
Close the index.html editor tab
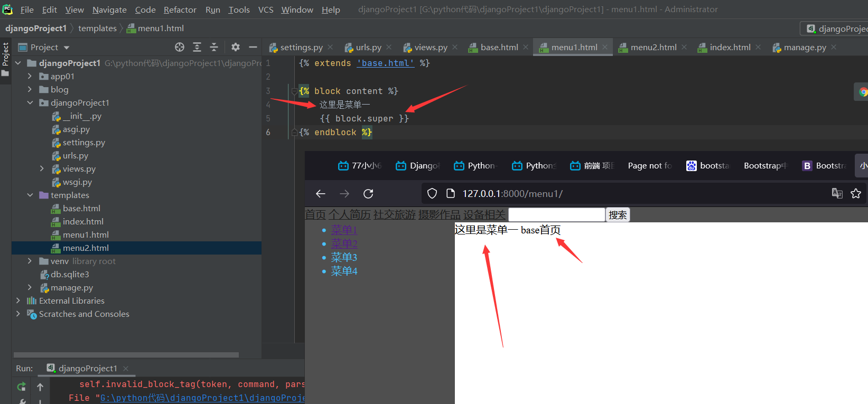pyautogui.click(x=758, y=47)
